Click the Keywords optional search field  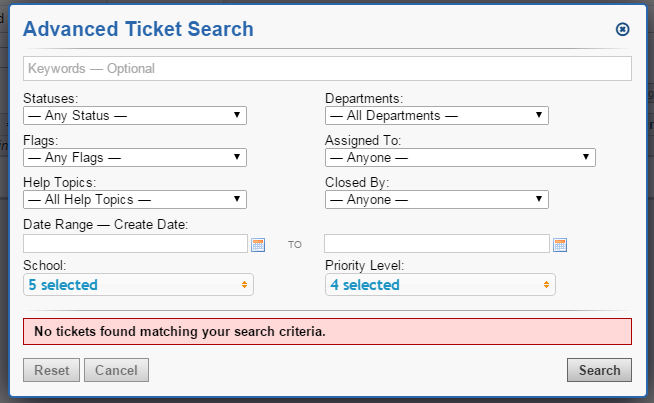point(327,69)
